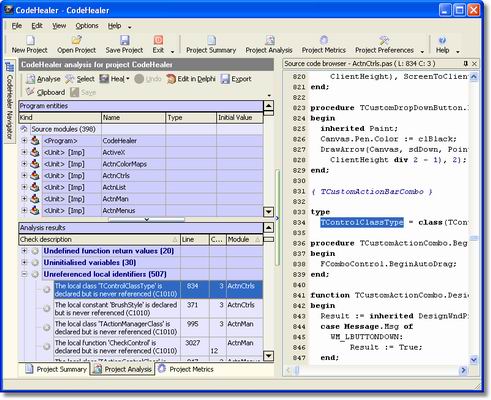Toggle the check circle for the BrushStyle constant result
This screenshot has height=400, width=491.
47,308
